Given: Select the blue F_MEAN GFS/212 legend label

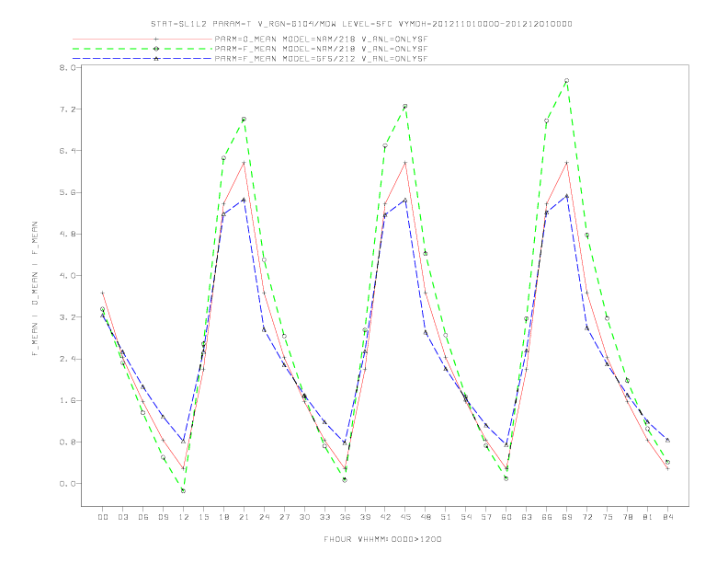Looking at the screenshot, I should (321, 59).
